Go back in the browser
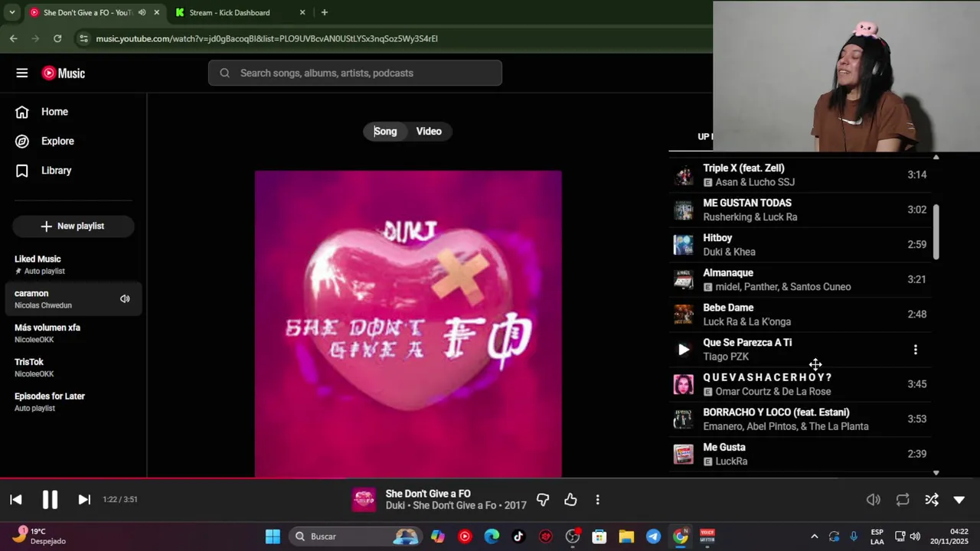This screenshot has height=551, width=980. 14,38
